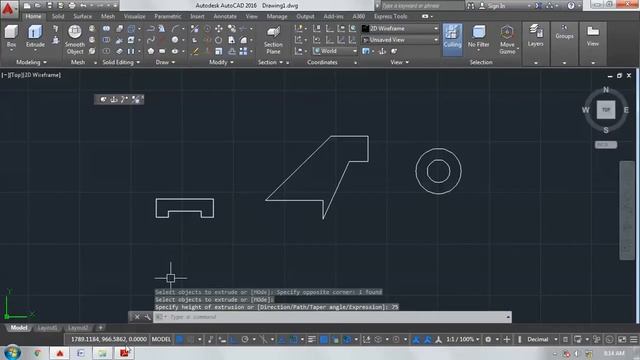Click the Help question mark icon
Viewport: 640px width, 360px height.
click(571, 6)
